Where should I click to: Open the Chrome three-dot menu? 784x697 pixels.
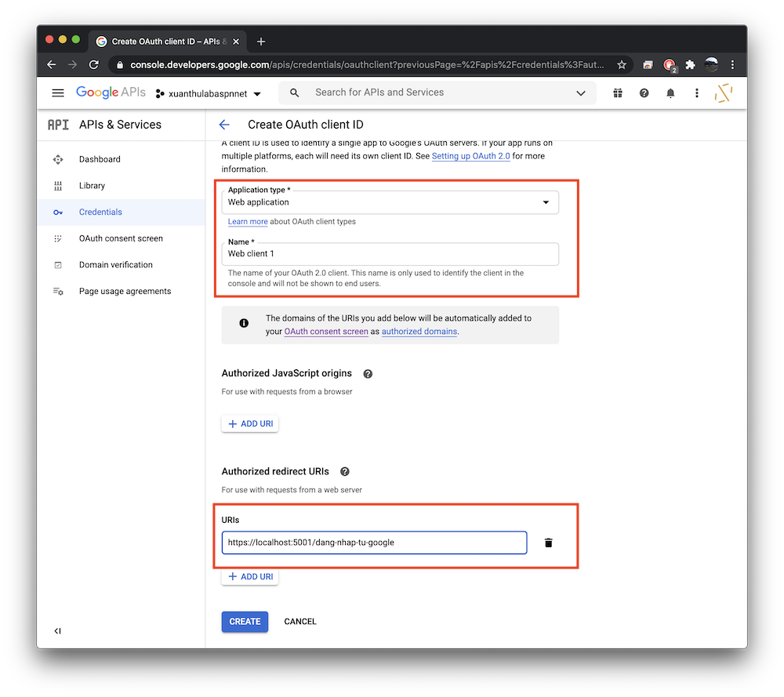pos(732,64)
